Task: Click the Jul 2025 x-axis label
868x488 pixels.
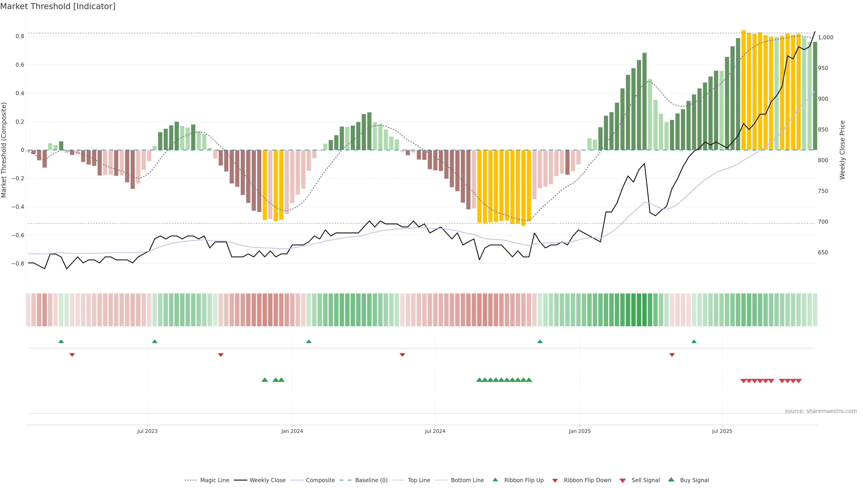Action: click(722, 431)
